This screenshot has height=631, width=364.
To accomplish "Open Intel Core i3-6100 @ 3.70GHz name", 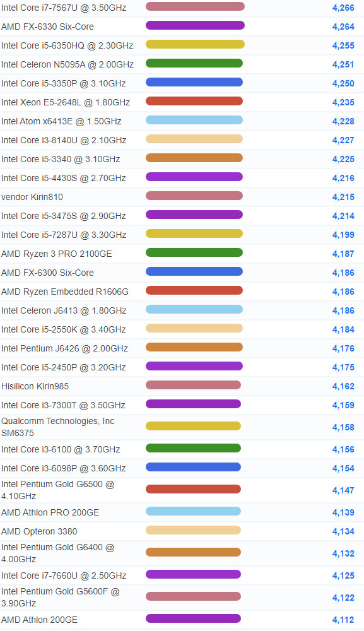I will [61, 449].
